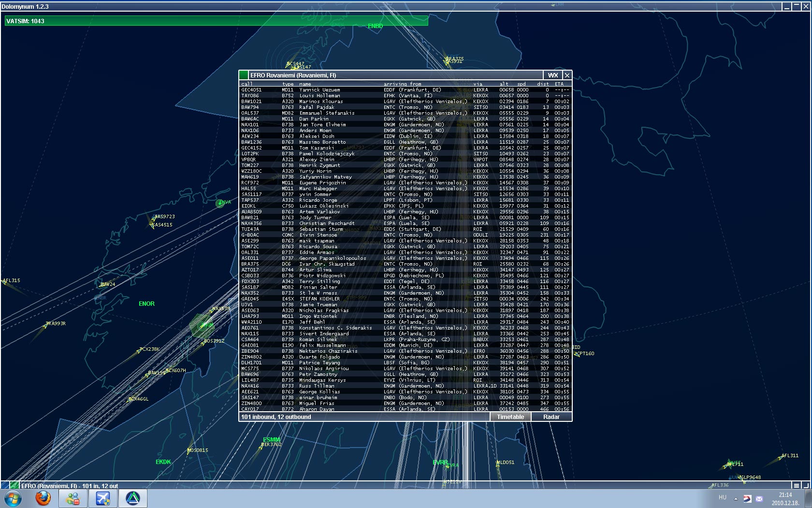Viewport: 812px width, 508px height.
Task: Select the NOS0815 aircraft on the map
Action: 198,450
